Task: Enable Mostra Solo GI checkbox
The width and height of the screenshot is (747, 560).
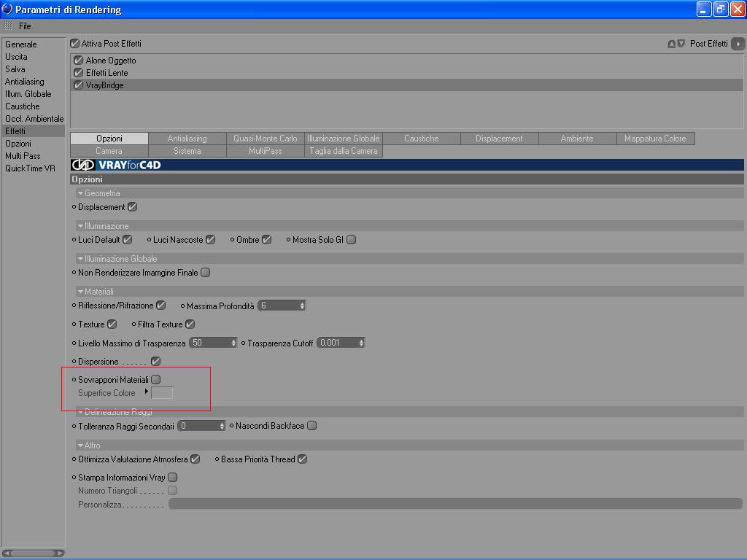Action: click(x=351, y=240)
